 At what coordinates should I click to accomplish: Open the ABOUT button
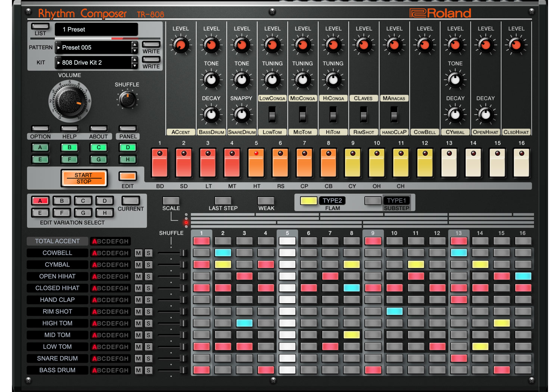coord(99,128)
